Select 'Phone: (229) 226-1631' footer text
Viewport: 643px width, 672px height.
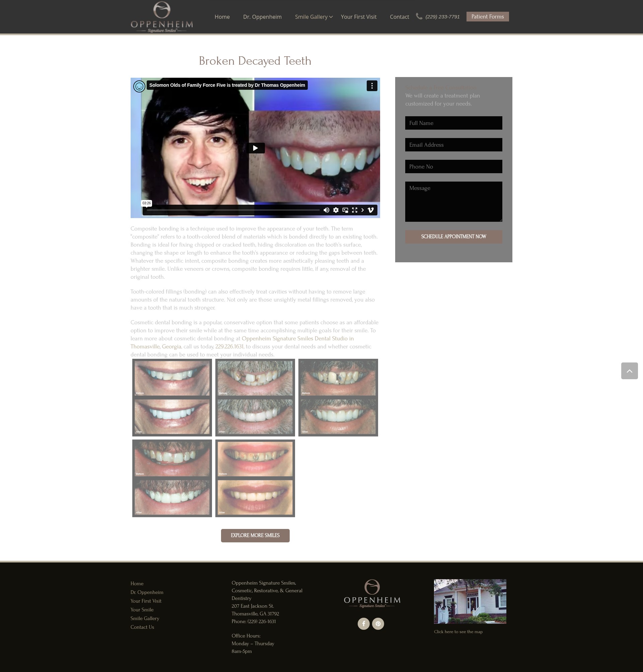click(254, 621)
